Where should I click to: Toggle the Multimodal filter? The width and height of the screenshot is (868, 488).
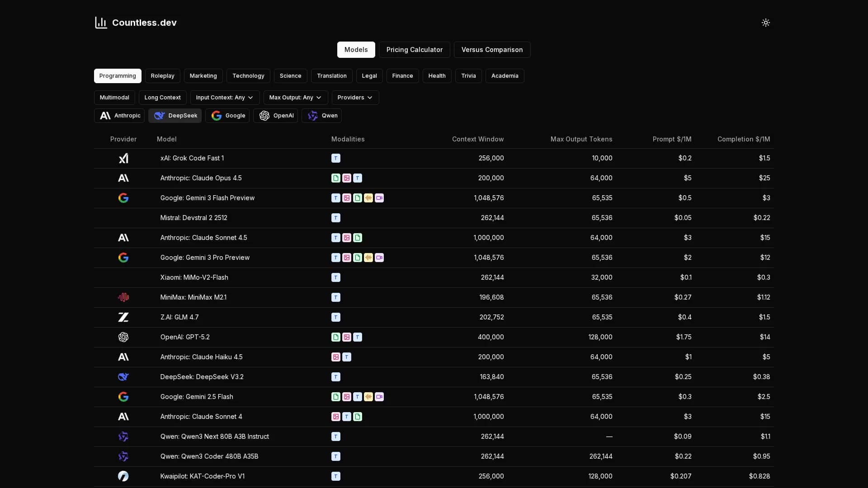tap(114, 98)
